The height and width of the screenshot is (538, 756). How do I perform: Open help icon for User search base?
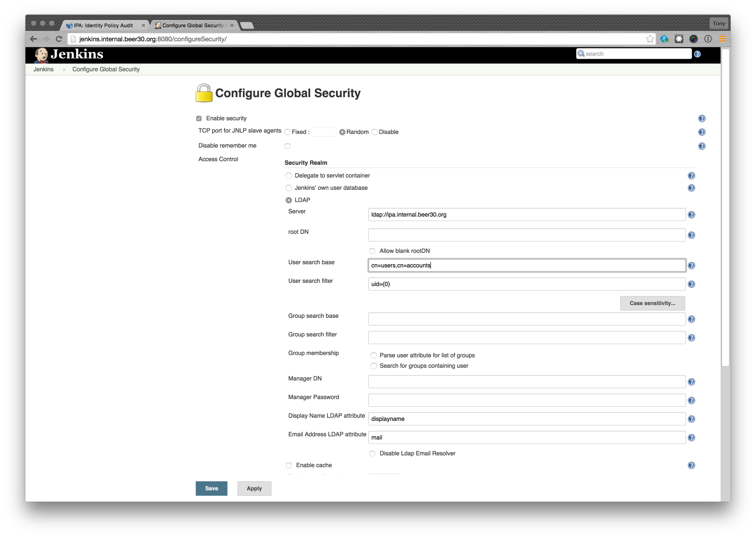[691, 266]
